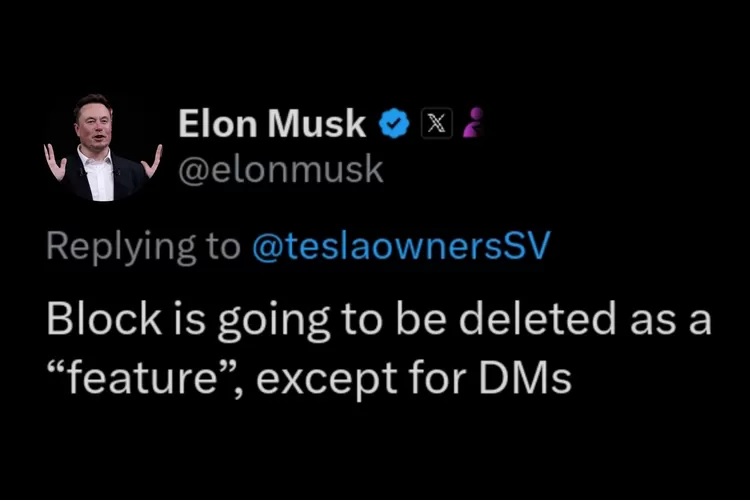The image size is (750, 502).
Task: Click the Elon Musk display name
Action: 272,124
